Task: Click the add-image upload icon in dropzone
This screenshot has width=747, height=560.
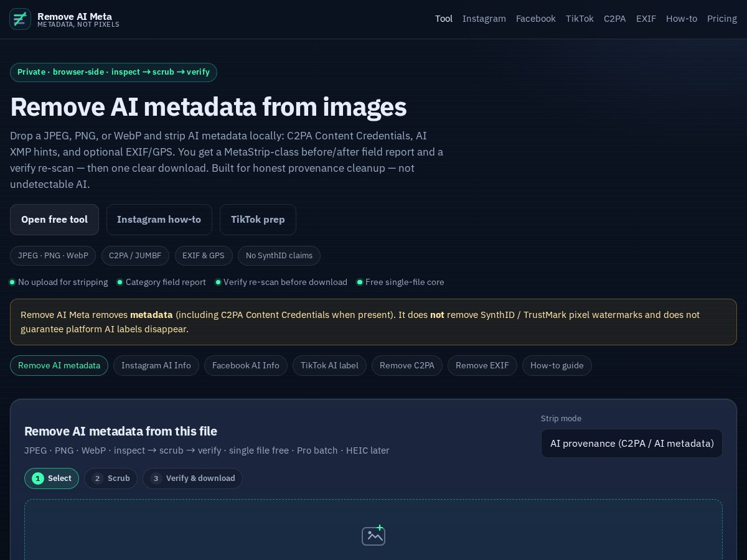Action: point(374,535)
